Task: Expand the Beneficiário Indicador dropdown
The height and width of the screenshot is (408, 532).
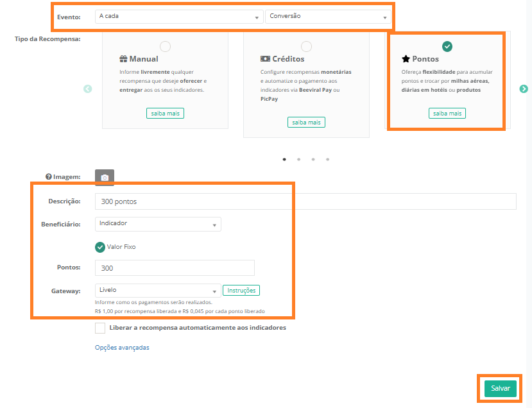Action: (x=158, y=224)
